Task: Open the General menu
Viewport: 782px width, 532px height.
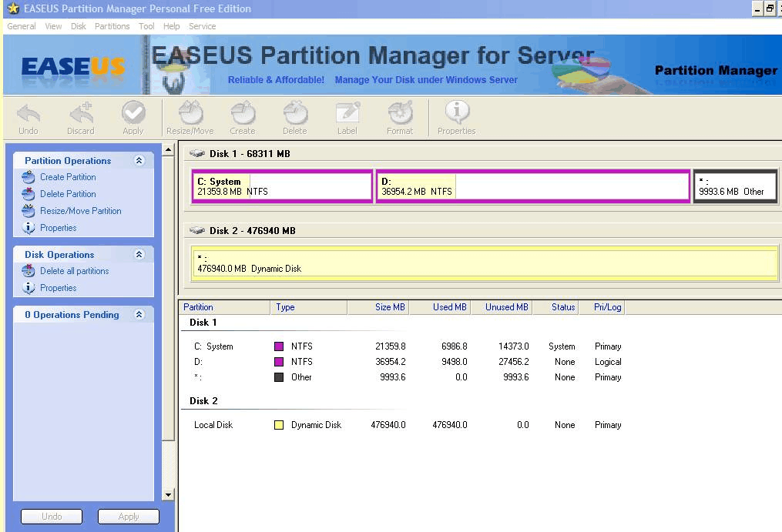Action: click(22, 26)
